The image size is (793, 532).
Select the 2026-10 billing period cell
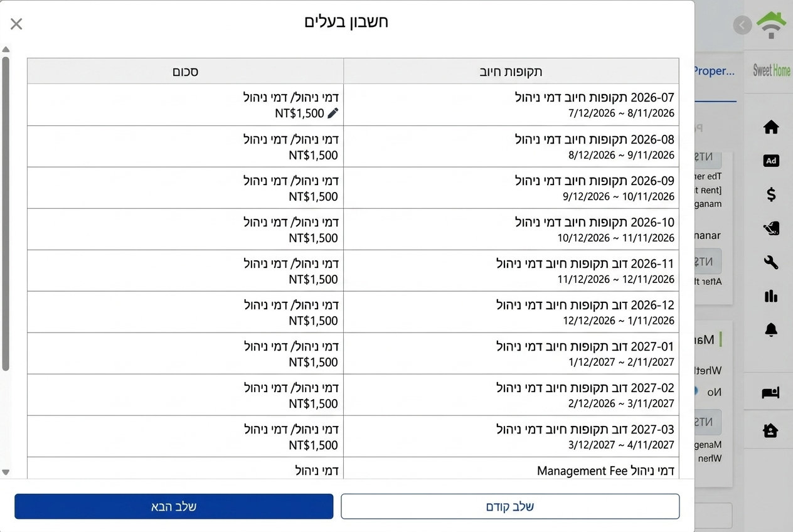click(x=511, y=229)
